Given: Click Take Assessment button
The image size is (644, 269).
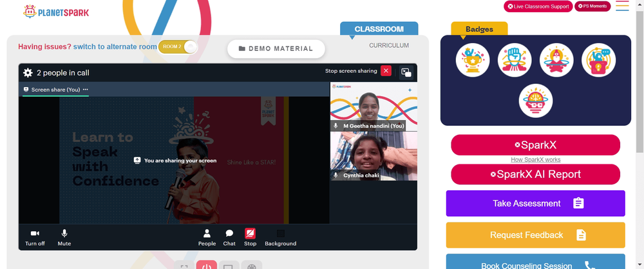Looking at the screenshot, I should pyautogui.click(x=536, y=203).
